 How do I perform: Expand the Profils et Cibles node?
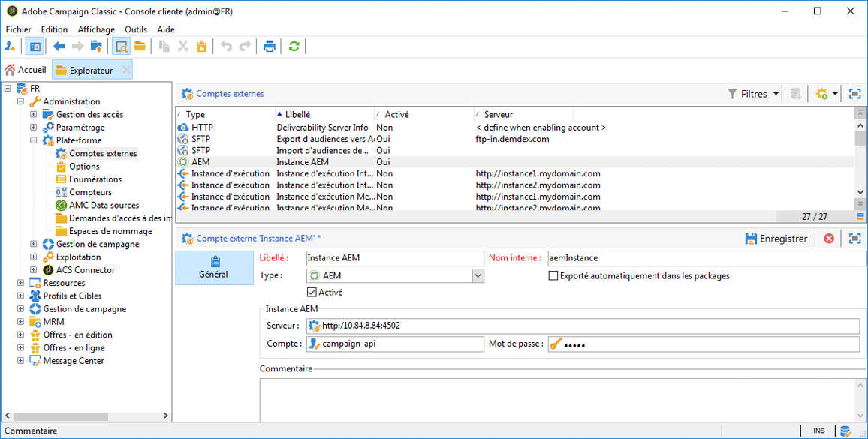coord(20,296)
